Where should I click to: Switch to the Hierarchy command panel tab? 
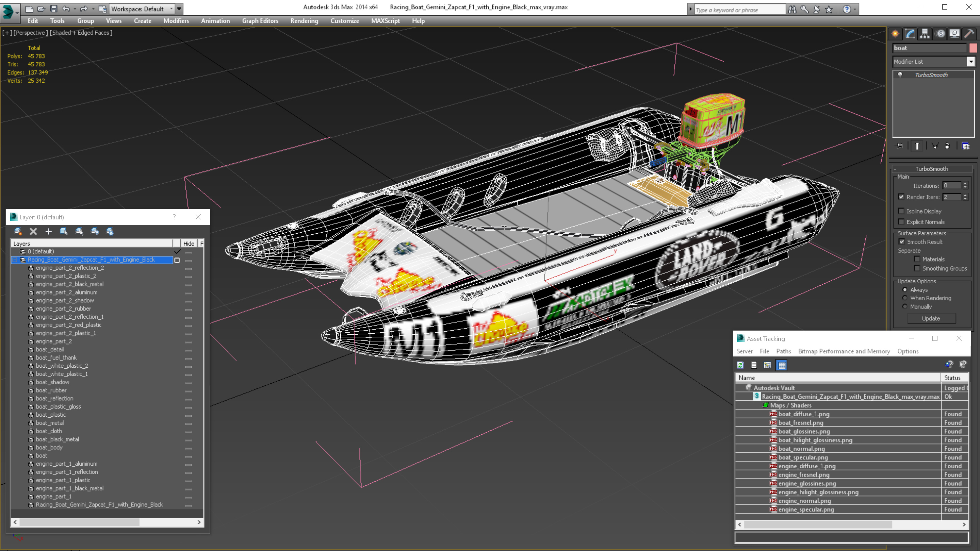925,33
